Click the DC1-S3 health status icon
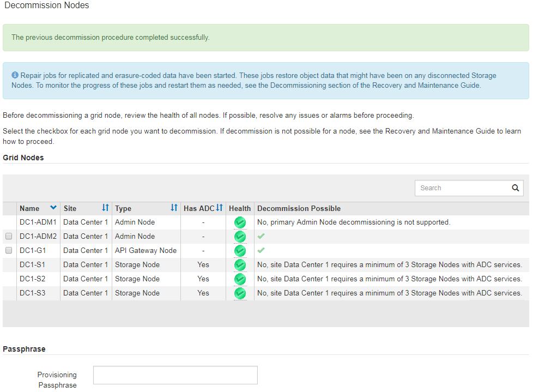 click(x=240, y=293)
